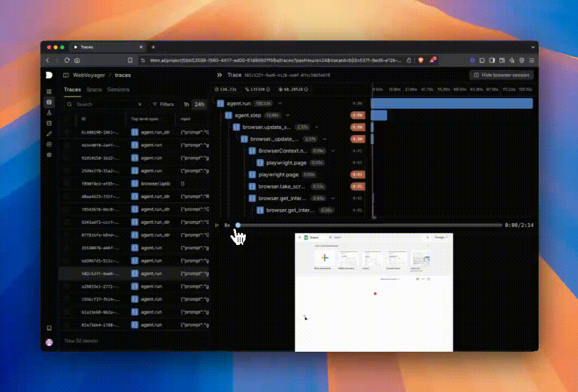
Task: Click the flask evaluations icon in sidebar
Action: coord(49,113)
